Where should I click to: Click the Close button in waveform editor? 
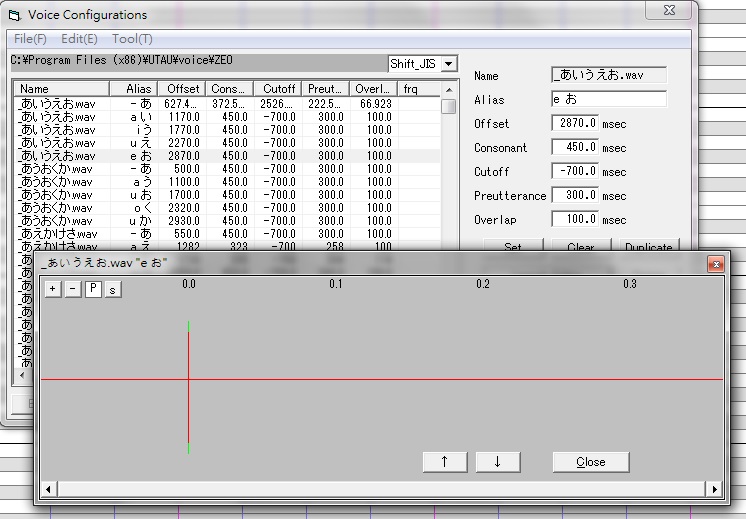[x=591, y=462]
